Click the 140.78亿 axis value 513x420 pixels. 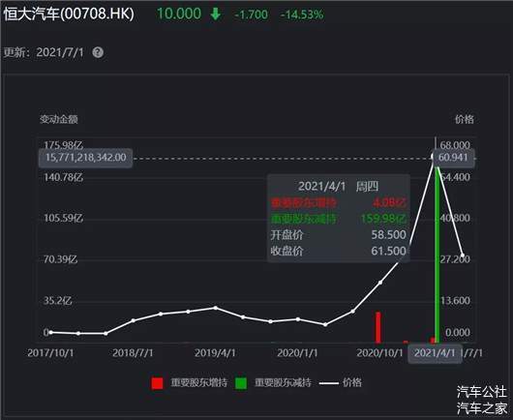[x=64, y=177]
